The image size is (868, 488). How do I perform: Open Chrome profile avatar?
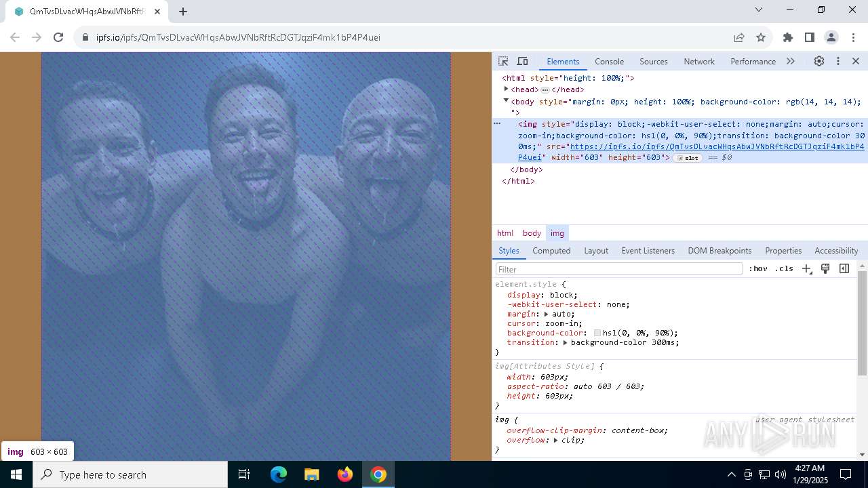831,37
